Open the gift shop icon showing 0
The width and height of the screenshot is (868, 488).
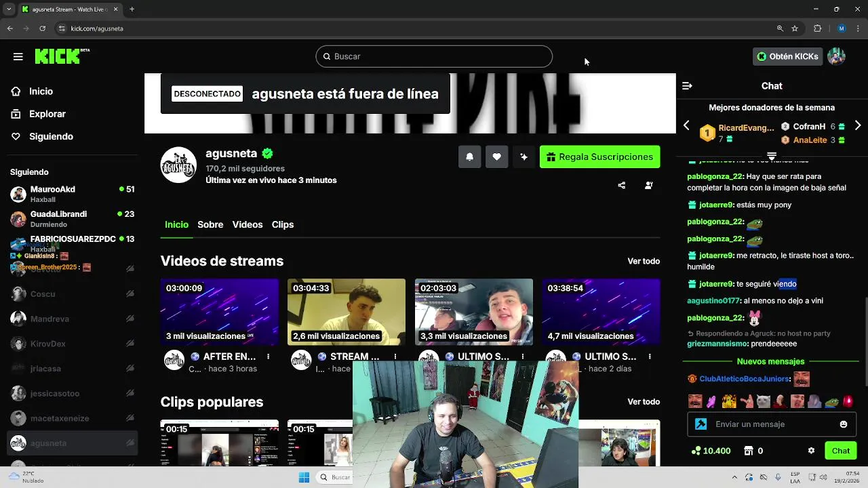(753, 451)
